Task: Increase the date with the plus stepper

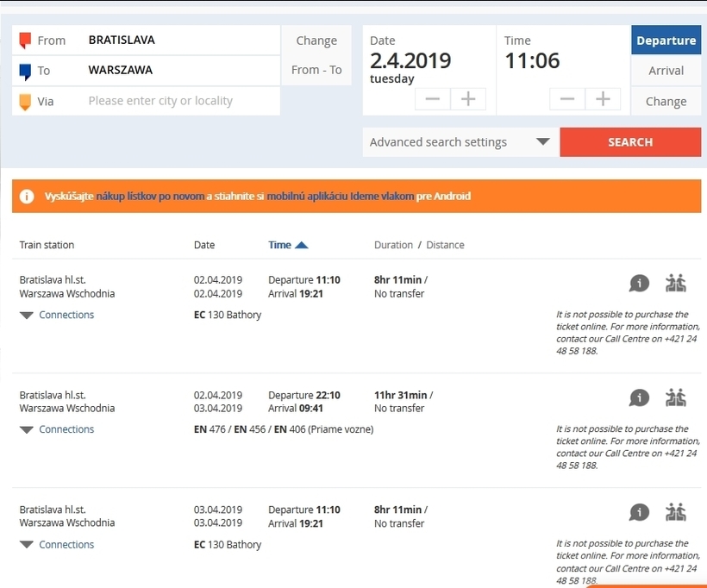Action: tap(468, 99)
